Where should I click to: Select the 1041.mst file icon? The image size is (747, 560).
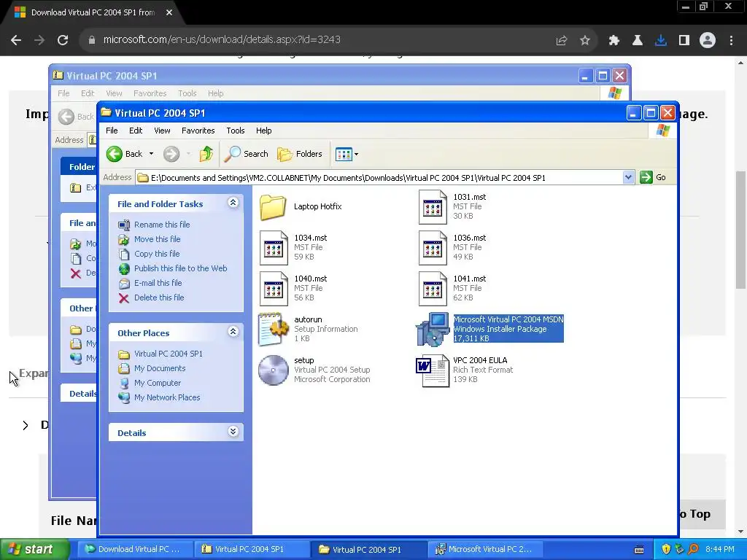click(433, 289)
